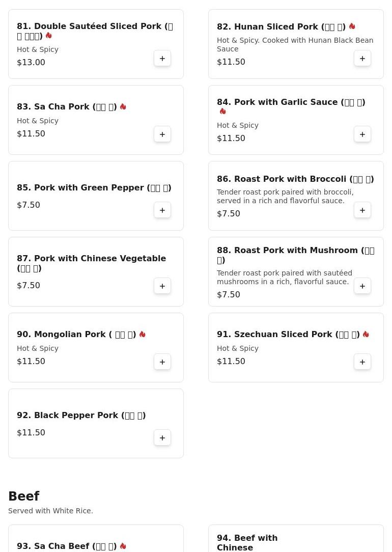
Task: Open Roast Pork with Broccoli details
Action: pyautogui.click(x=295, y=179)
